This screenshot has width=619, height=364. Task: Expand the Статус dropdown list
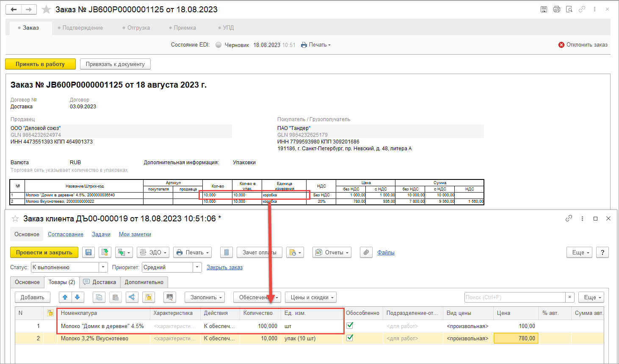point(103,267)
